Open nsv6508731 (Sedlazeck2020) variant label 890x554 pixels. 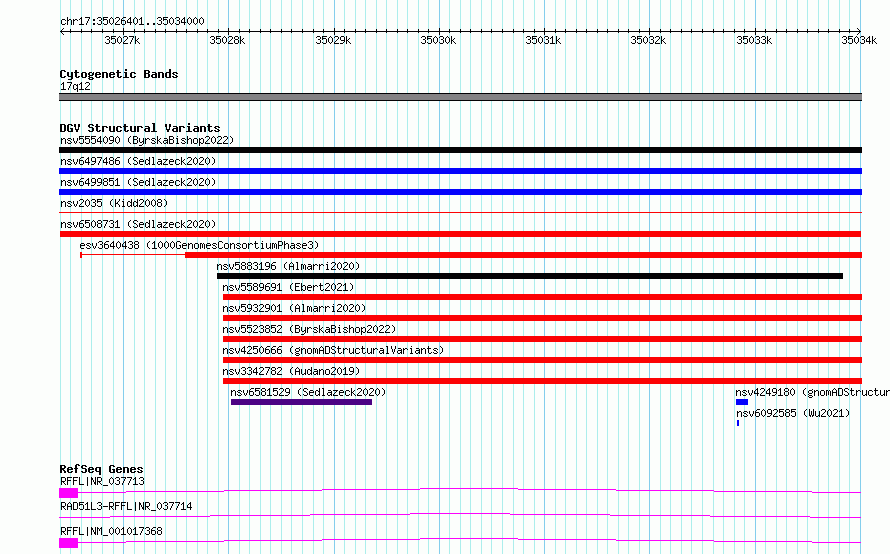pos(138,224)
